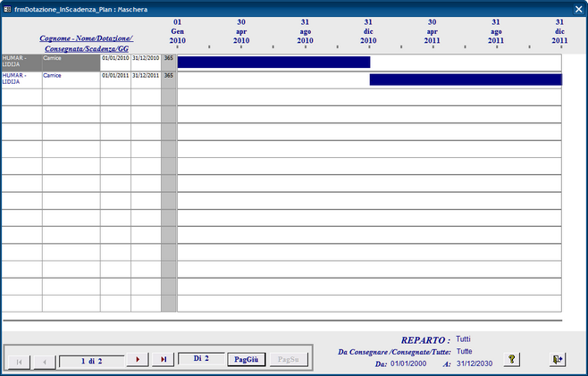Click Camice in the first row

click(x=71, y=63)
